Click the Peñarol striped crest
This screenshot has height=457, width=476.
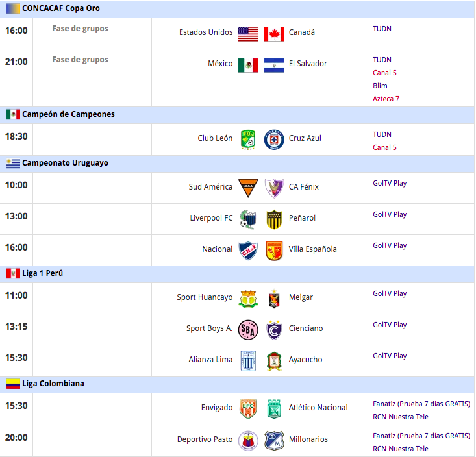tap(274, 219)
